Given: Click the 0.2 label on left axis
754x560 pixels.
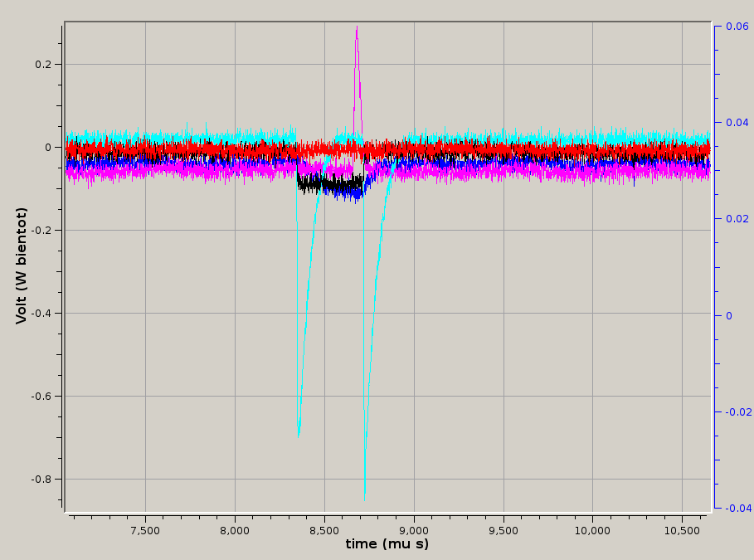Looking at the screenshot, I should [x=43, y=65].
